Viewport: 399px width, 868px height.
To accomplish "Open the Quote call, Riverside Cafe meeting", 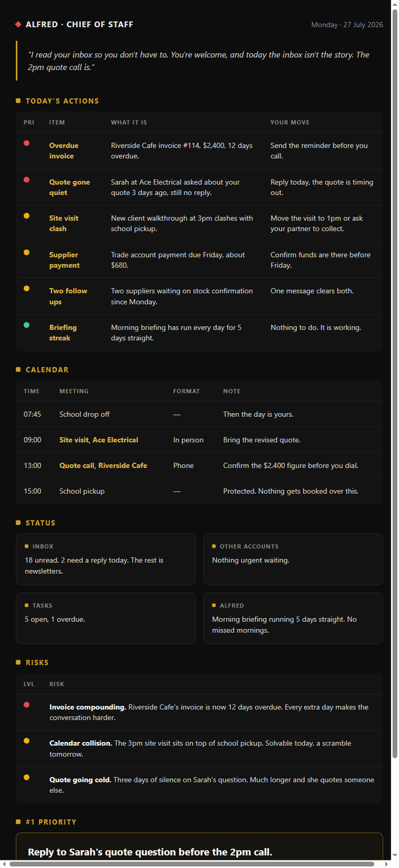I will (103, 465).
